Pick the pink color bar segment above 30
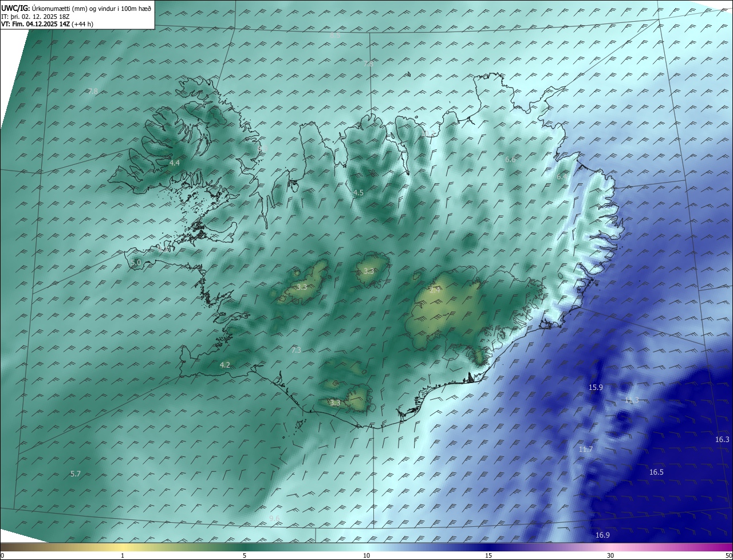 pyautogui.click(x=610, y=547)
